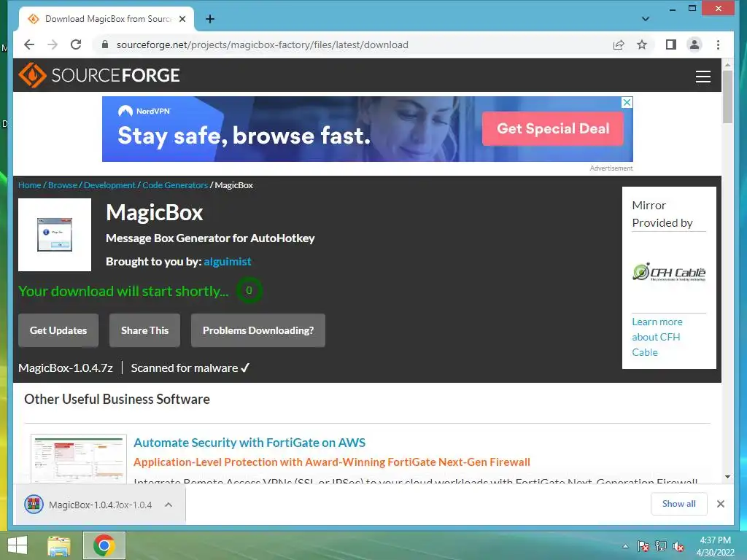Image resolution: width=747 pixels, height=560 pixels.
Task: Open the Browse breadcrumb link
Action: (63, 185)
